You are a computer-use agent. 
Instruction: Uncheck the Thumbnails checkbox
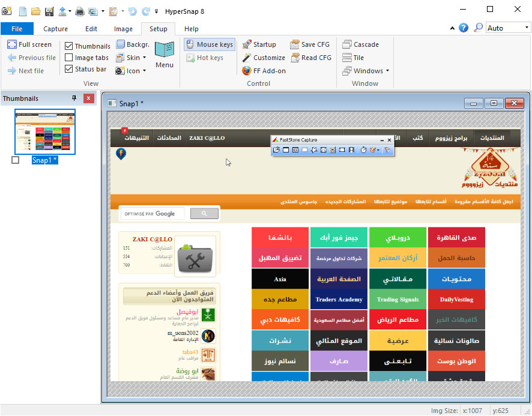68,46
